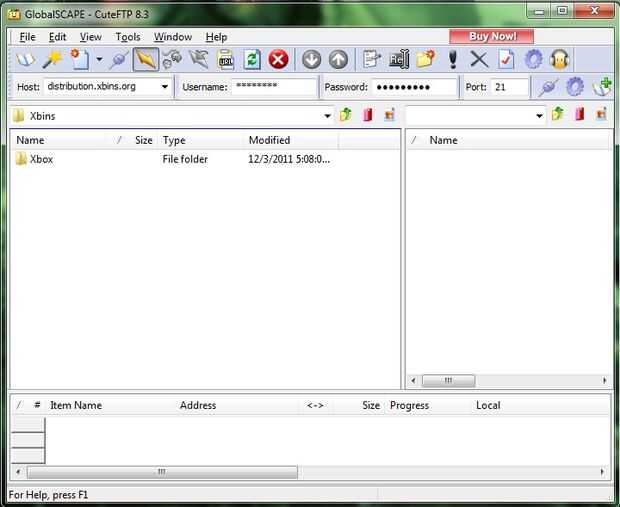Click the Properties checkmark page icon
Viewport: 620px width, 507px height.
click(x=506, y=60)
